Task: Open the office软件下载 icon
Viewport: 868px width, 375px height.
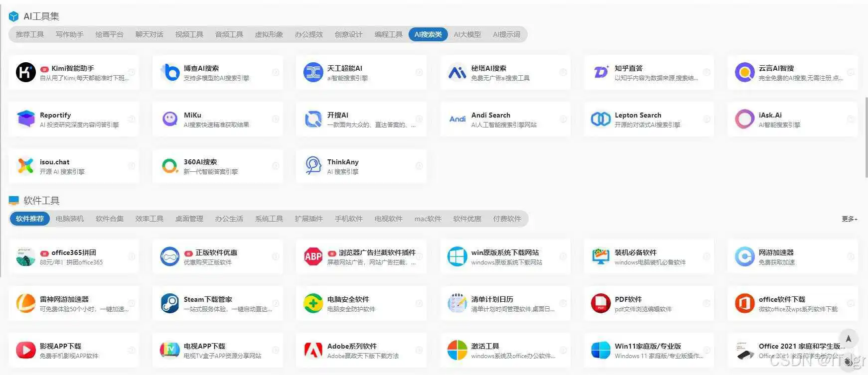Action: coord(745,303)
